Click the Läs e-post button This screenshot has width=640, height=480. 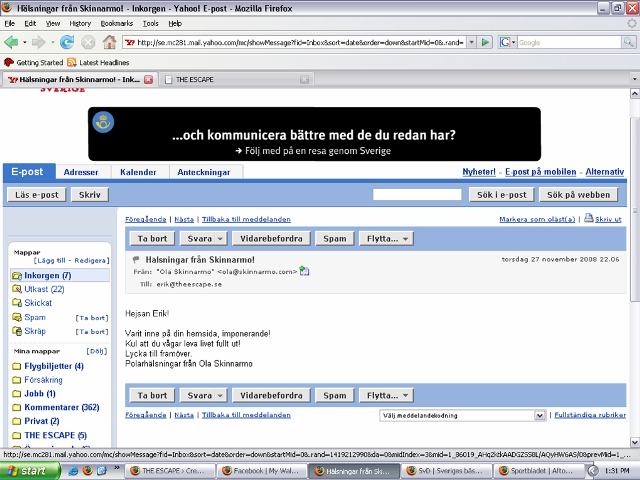(37, 195)
